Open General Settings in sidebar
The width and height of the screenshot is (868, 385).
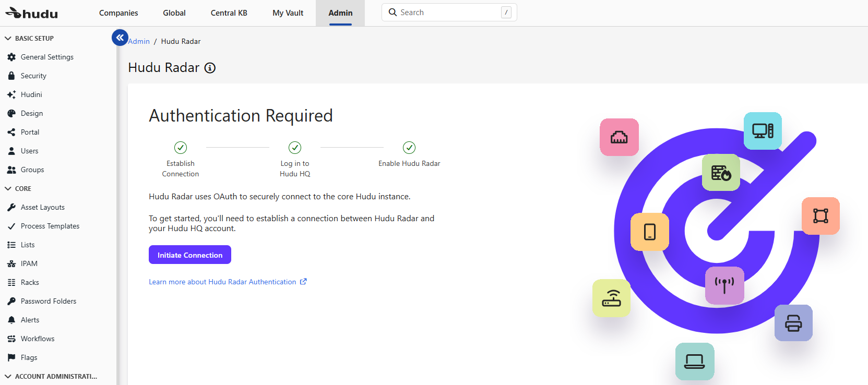pos(47,57)
